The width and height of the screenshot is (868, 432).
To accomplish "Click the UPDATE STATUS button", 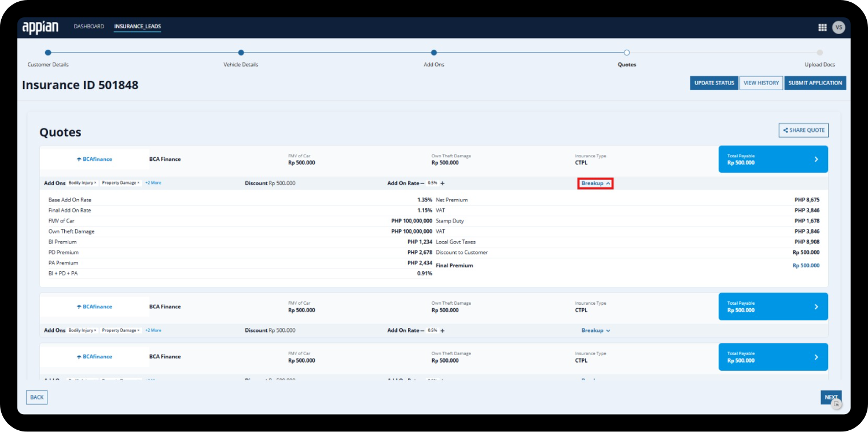I will 714,83.
